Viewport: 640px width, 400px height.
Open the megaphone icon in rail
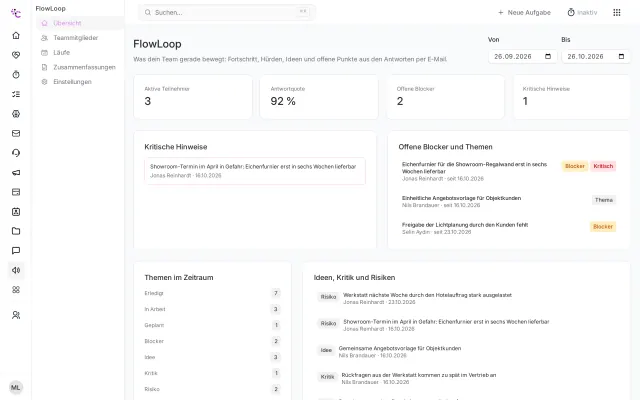click(x=16, y=173)
